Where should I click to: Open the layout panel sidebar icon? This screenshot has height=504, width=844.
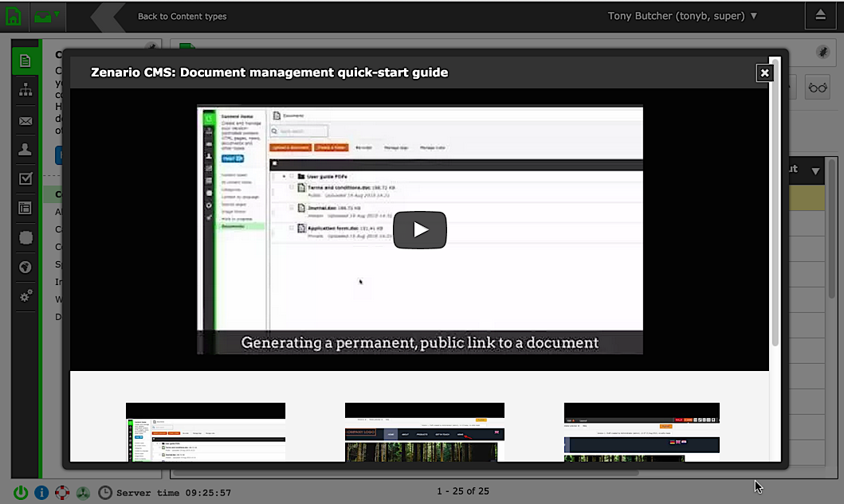click(26, 208)
